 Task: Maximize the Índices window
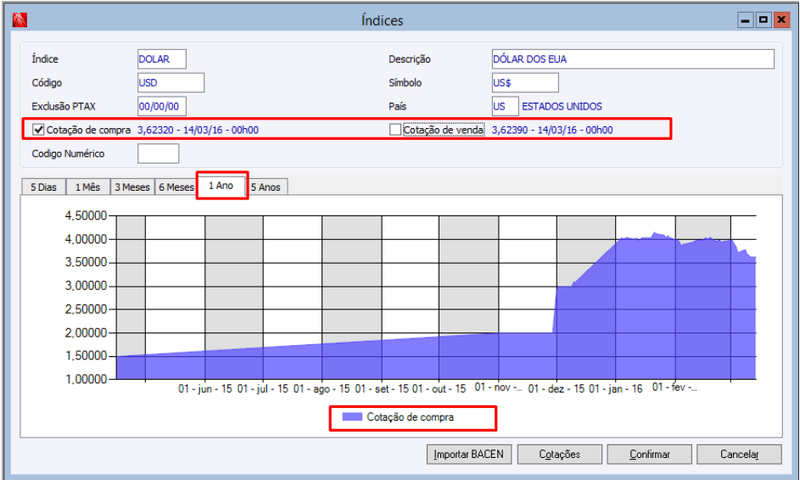pyautogui.click(x=763, y=20)
